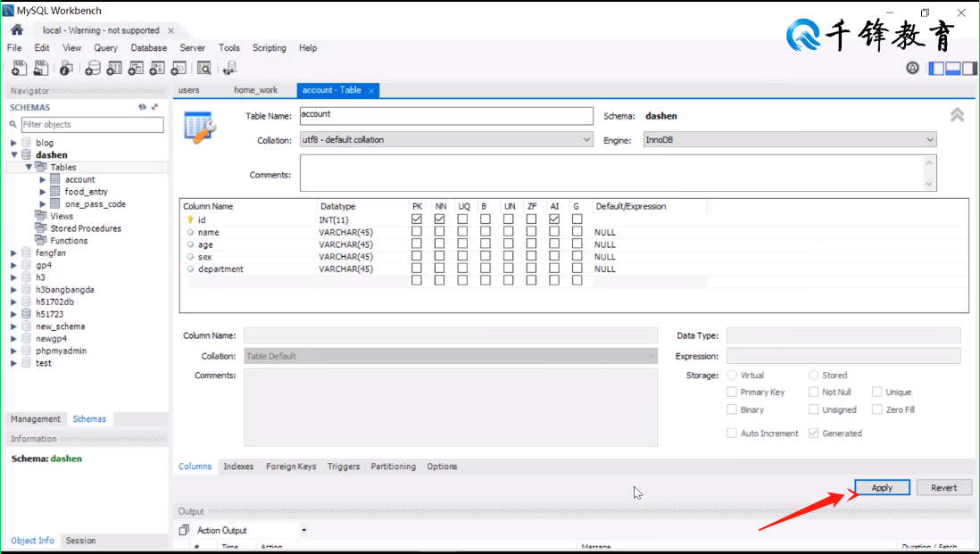Click the table editor icon beside Table Name

coord(200,128)
